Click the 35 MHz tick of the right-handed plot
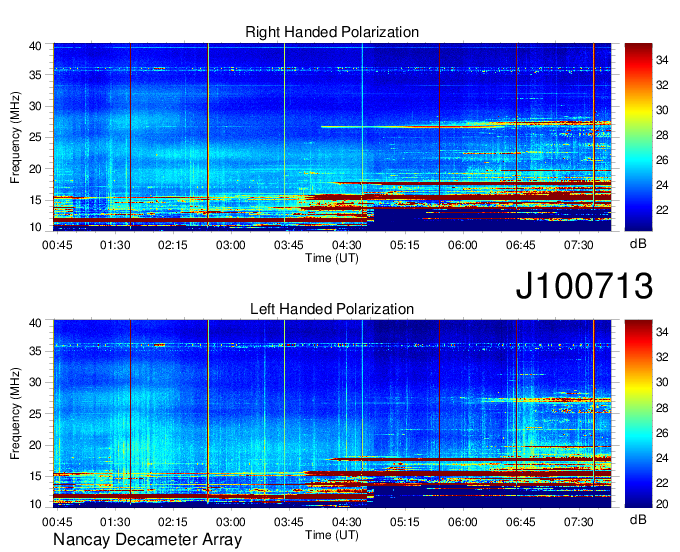The image size is (680, 552). [x=35, y=75]
